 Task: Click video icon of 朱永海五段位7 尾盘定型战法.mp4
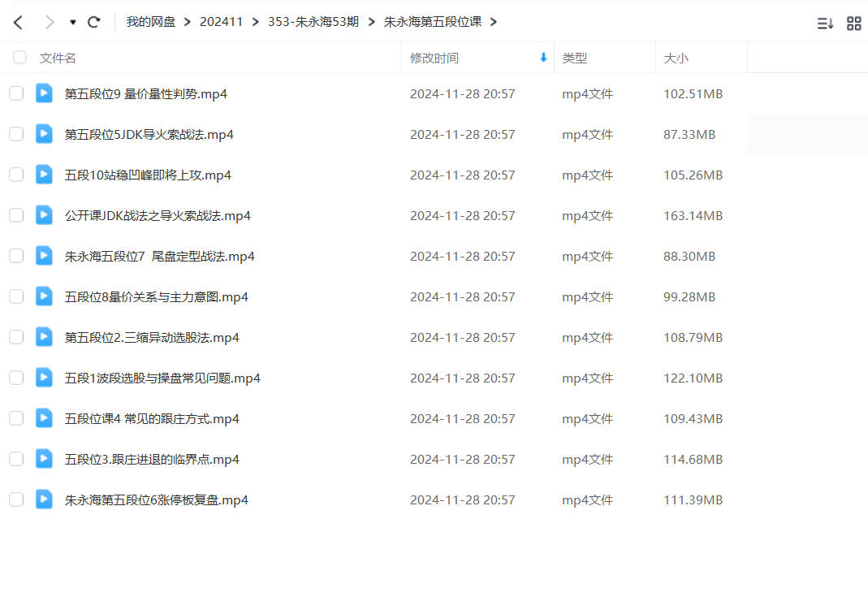point(45,255)
